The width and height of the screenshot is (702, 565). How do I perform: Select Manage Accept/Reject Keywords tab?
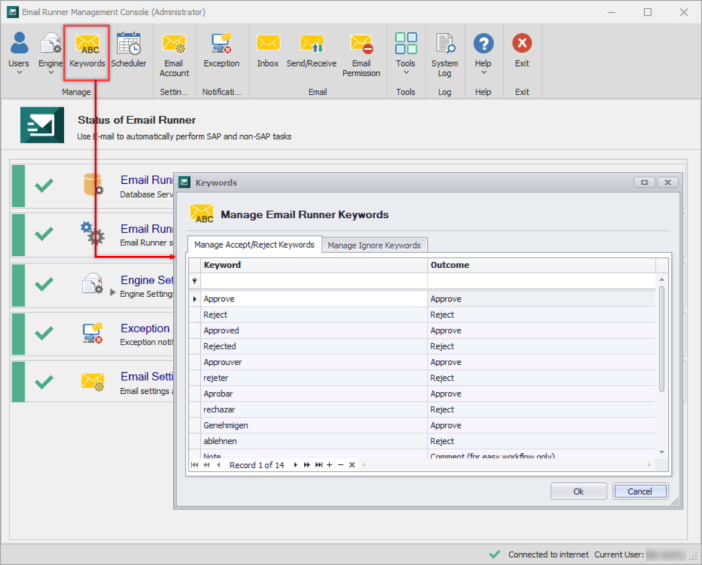[x=254, y=244]
